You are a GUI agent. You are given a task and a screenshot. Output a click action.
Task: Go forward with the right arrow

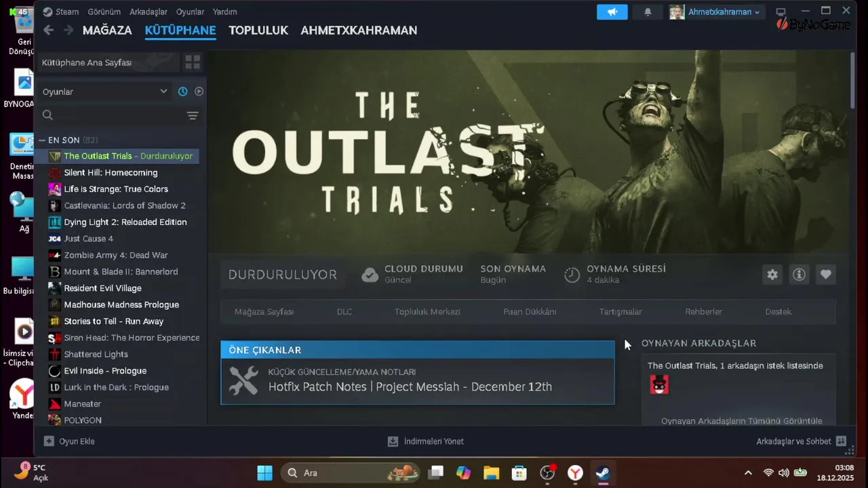point(68,30)
